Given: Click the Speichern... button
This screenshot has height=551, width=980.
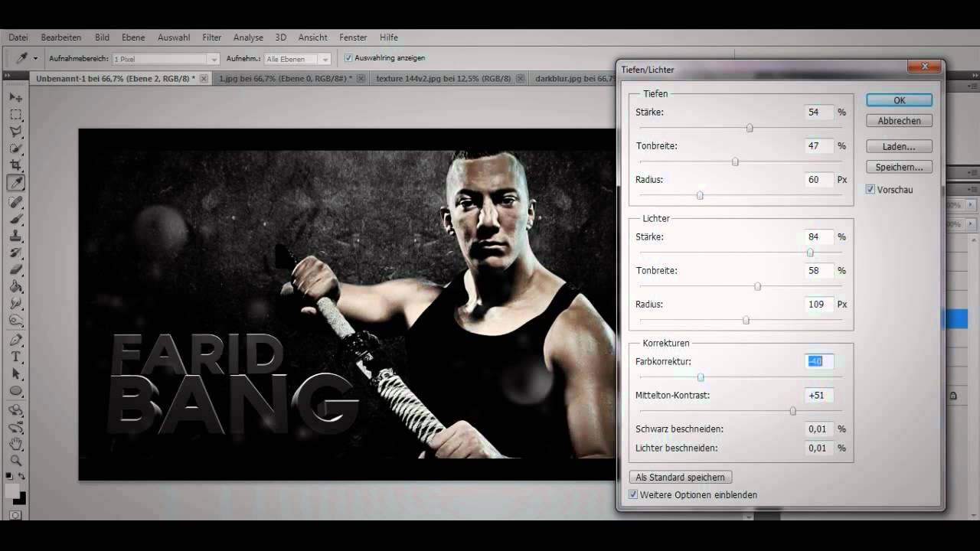Looking at the screenshot, I should pyautogui.click(x=899, y=167).
